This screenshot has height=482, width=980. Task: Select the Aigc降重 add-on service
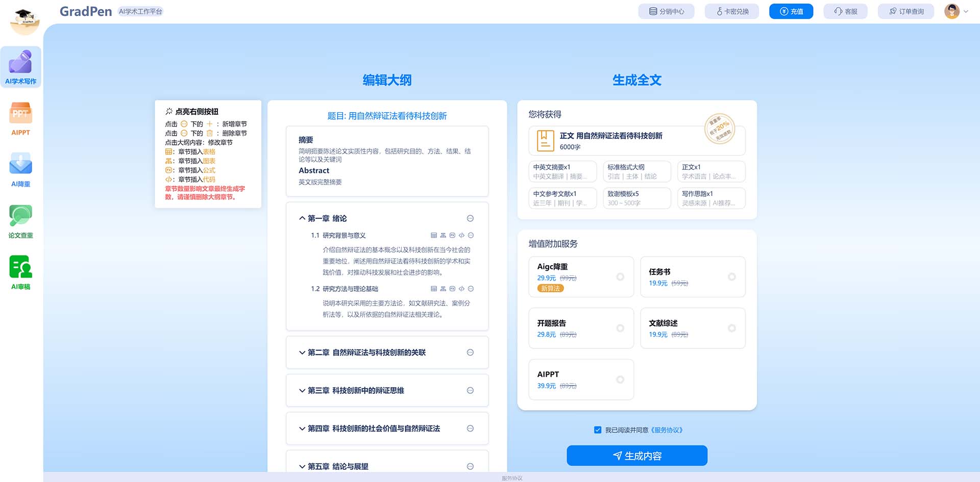(x=620, y=277)
